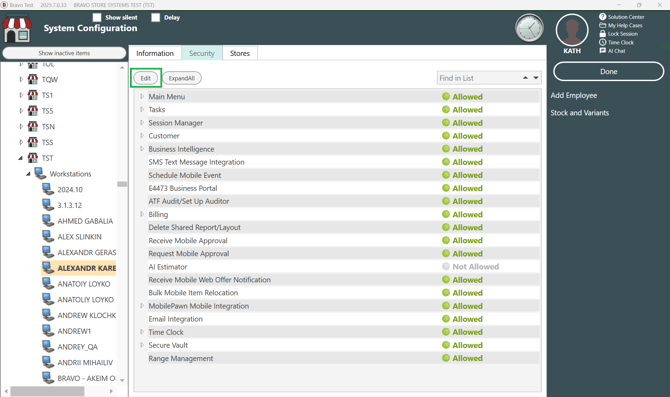Click the store home icon
The image size is (670, 397).
(17, 29)
